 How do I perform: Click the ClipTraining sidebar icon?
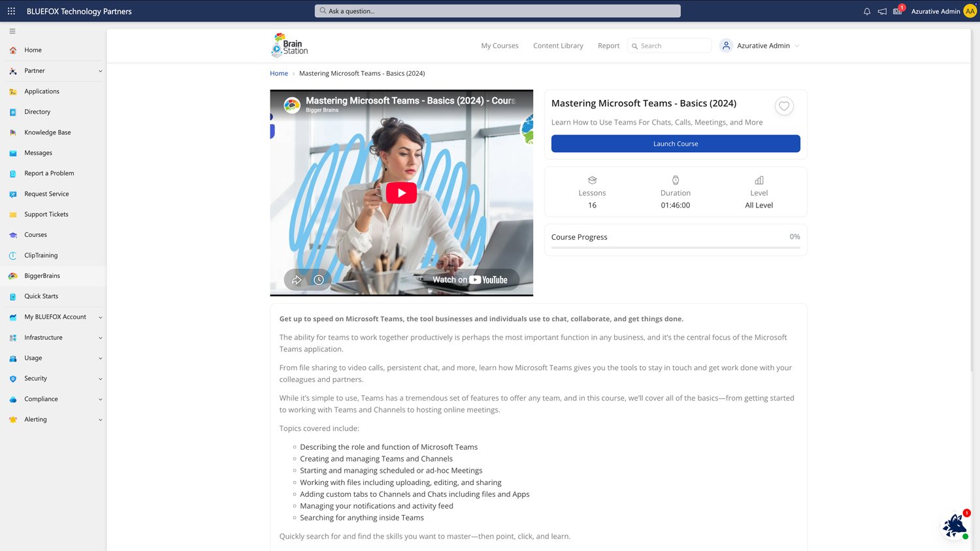point(13,256)
